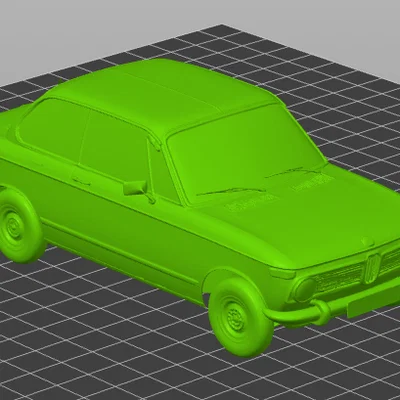Click the round headlight on the car
Screen dimensions: 400x400
(x=305, y=290)
